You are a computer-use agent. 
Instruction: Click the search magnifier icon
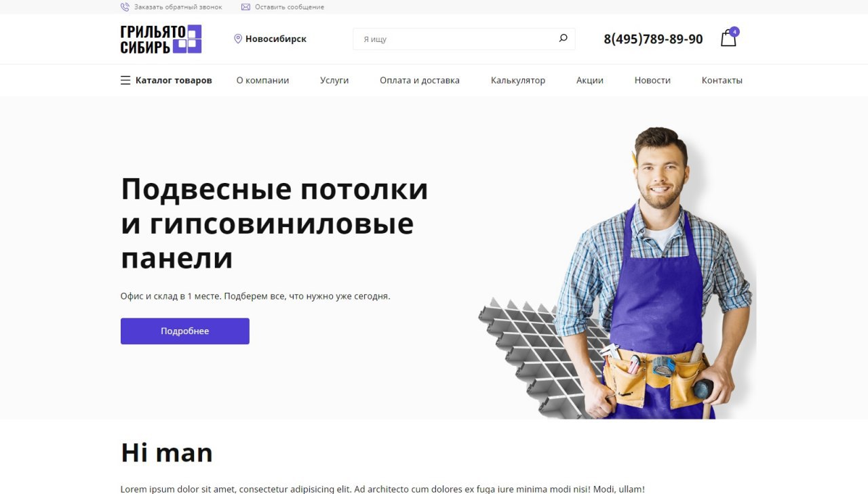pyautogui.click(x=563, y=39)
